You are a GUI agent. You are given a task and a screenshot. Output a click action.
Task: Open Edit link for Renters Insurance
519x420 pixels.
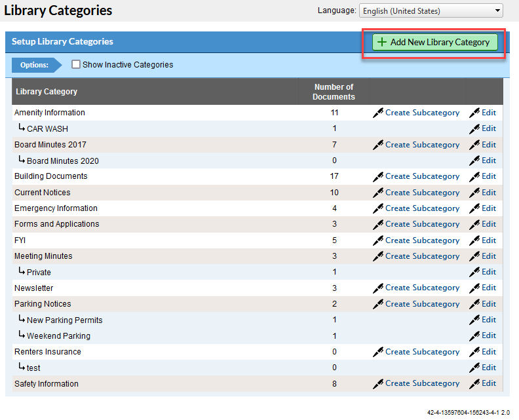pos(489,352)
